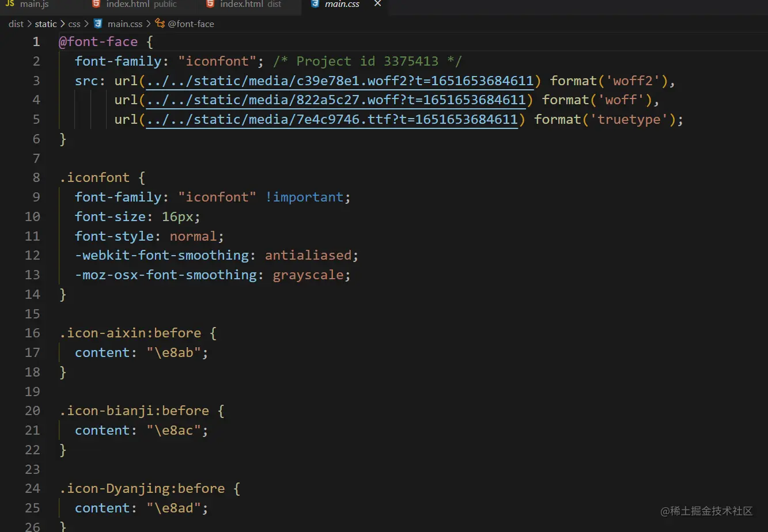This screenshot has width=768, height=532.
Task: Click the CSS icon in the breadcrumb path
Action: pos(98,24)
